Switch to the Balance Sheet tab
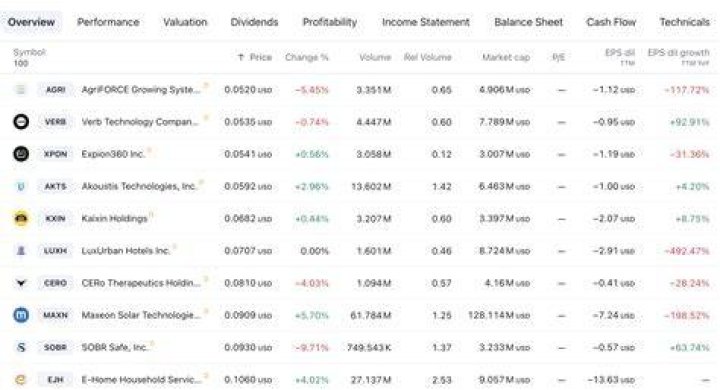 529,22
